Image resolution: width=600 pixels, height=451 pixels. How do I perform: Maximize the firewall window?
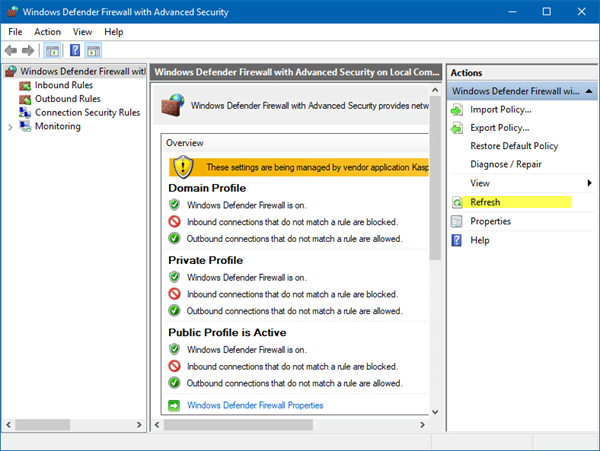pos(546,11)
